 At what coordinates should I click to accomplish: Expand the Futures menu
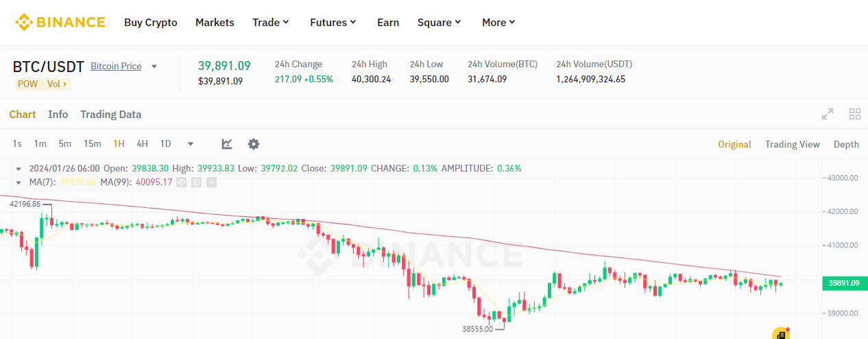pos(333,22)
